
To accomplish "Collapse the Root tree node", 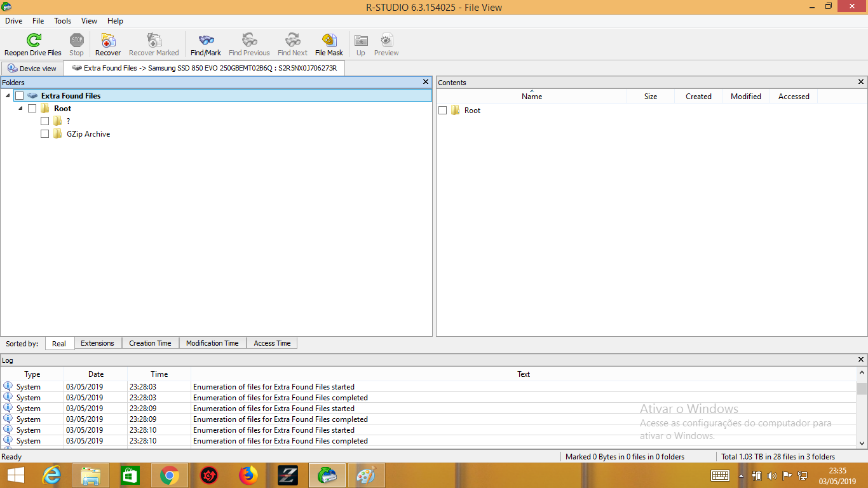I will (x=20, y=109).
